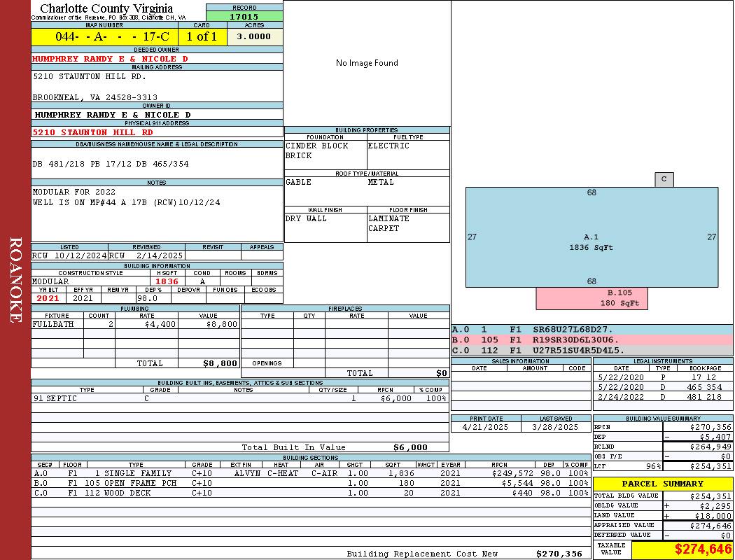This screenshot has width=735, height=560.
Task: Click the gray C section box in sketch
Action: click(x=664, y=179)
